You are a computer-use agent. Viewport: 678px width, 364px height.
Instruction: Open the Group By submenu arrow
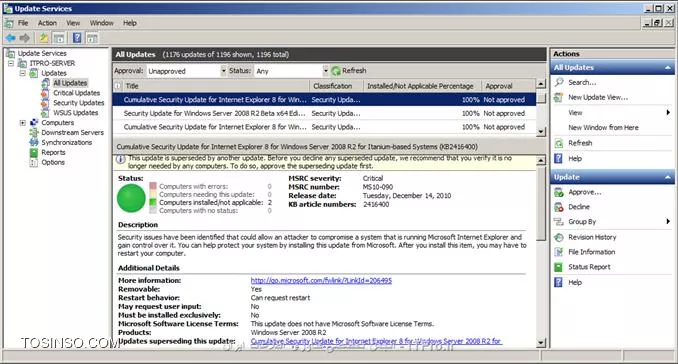point(668,221)
